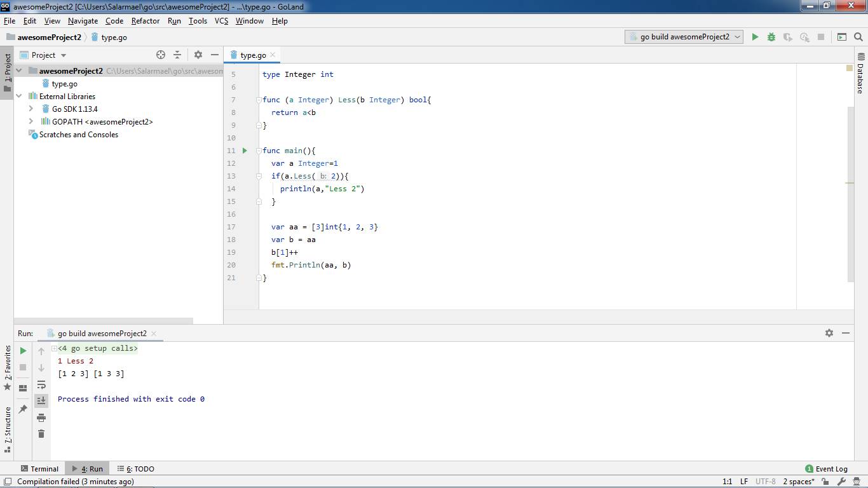Run the go build configuration from the toolbar
The height and width of the screenshot is (488, 868).
point(755,37)
